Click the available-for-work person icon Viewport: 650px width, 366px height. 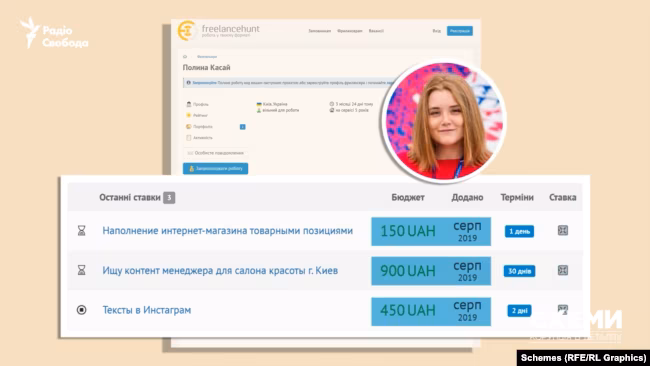[259, 110]
